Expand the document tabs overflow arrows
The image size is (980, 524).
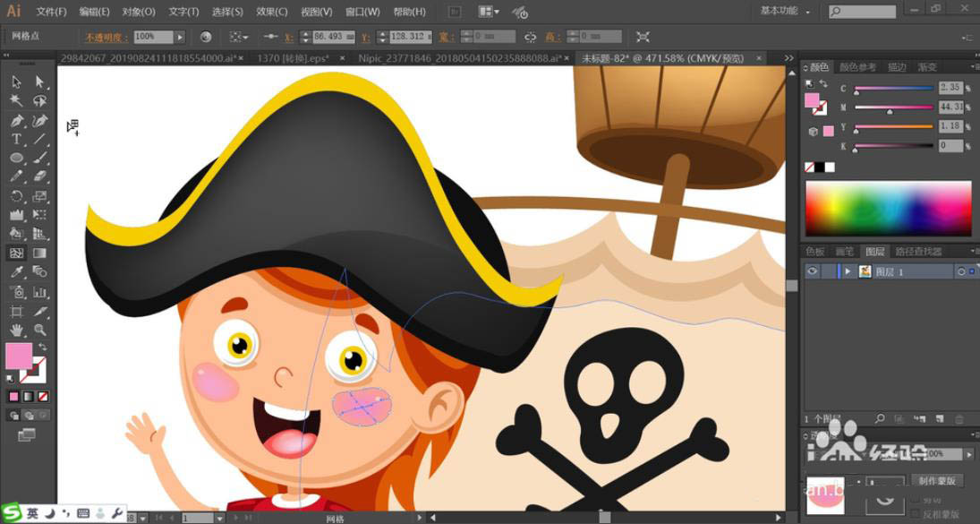[x=788, y=58]
